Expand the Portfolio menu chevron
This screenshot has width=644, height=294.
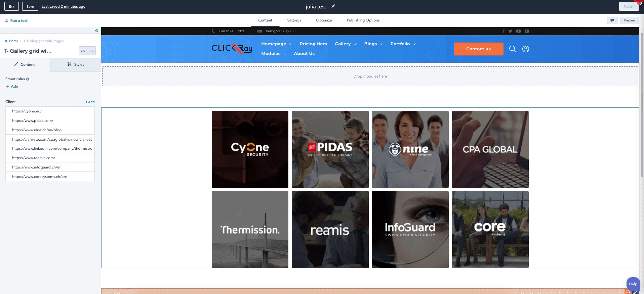pos(414,44)
